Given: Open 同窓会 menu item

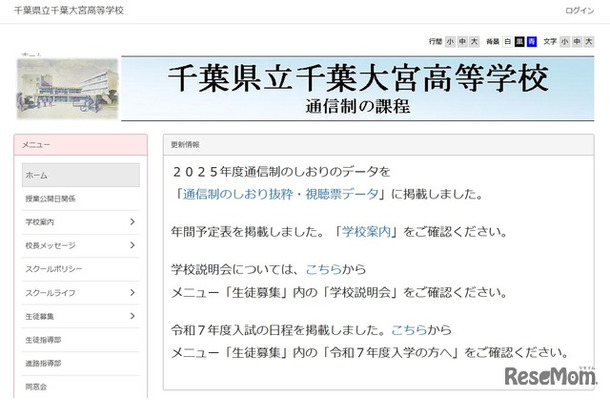Looking at the screenshot, I should [81, 387].
